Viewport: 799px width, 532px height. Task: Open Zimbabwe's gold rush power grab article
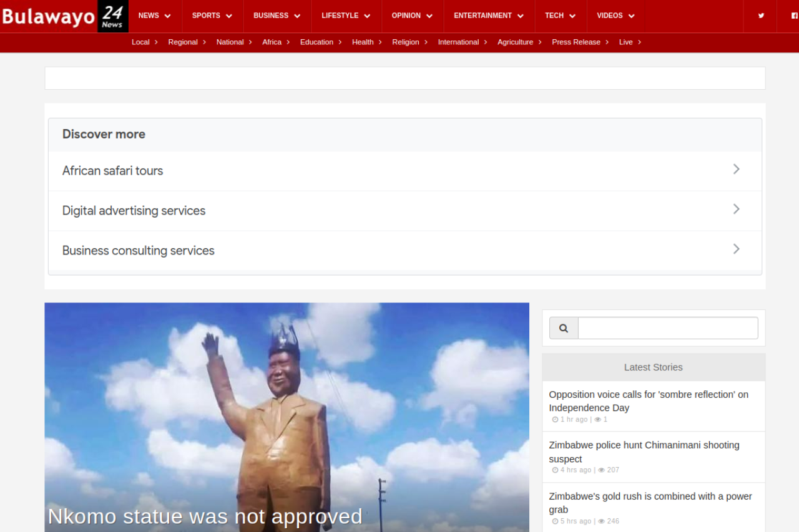pyautogui.click(x=650, y=503)
